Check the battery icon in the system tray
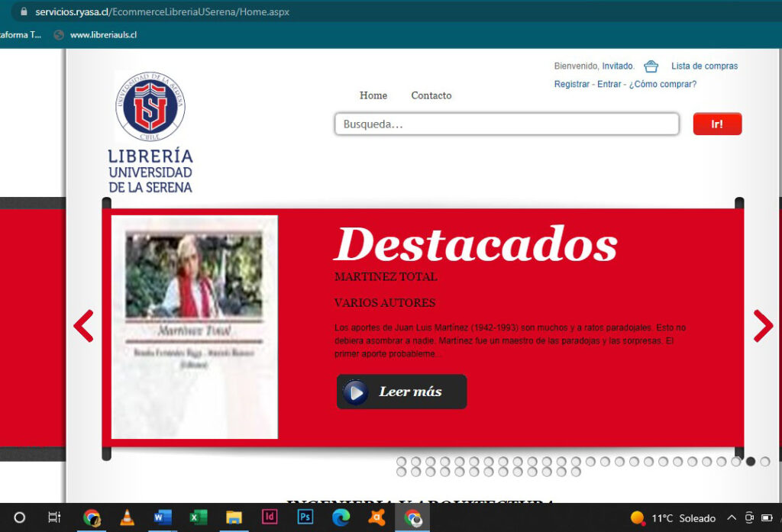This screenshot has width=782, height=532. [767, 518]
